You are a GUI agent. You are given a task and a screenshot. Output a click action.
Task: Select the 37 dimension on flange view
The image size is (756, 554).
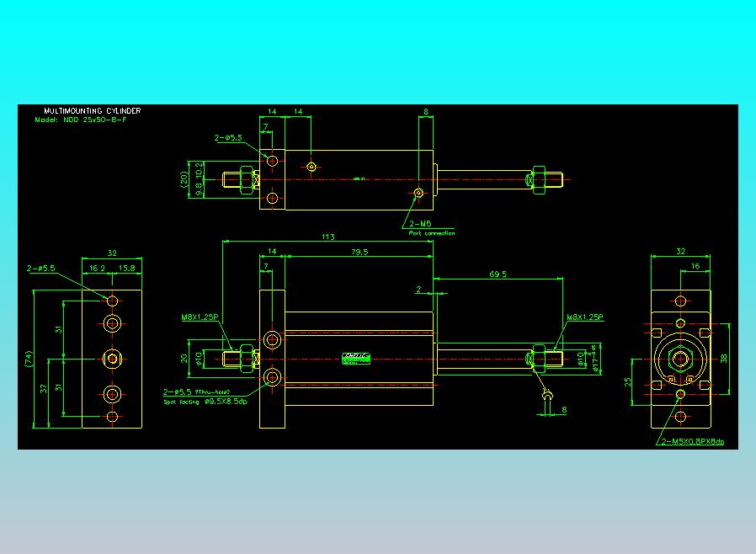point(44,389)
